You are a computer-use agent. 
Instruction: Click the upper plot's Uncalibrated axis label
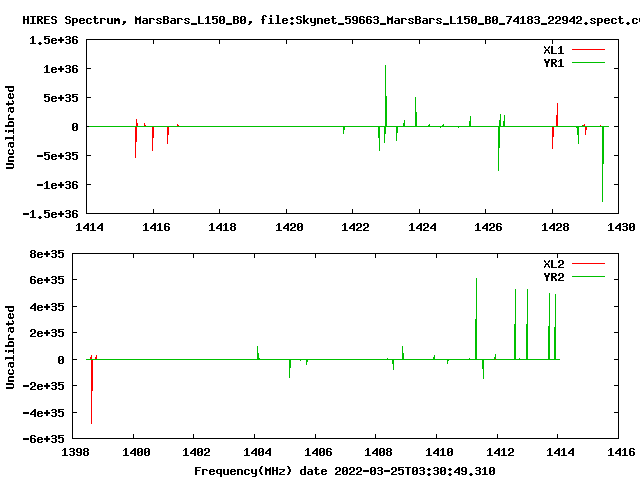pos(10,127)
